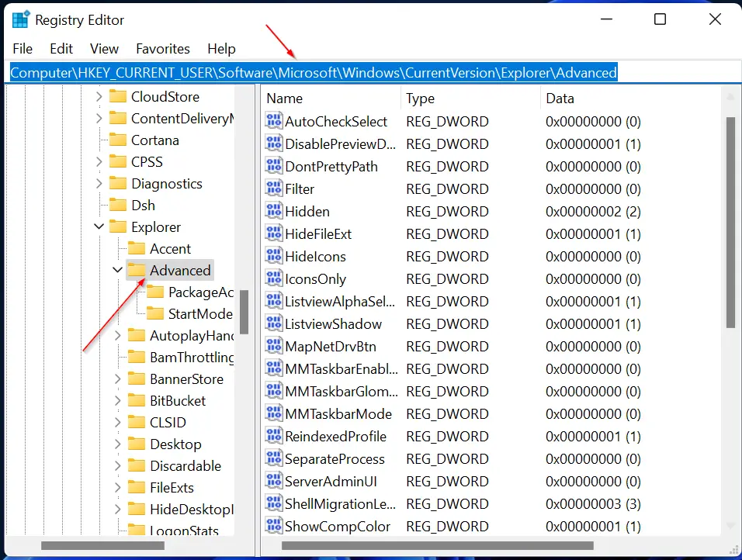Click the SeparateProcess value icon
Image resolution: width=742 pixels, height=560 pixels.
click(274, 458)
